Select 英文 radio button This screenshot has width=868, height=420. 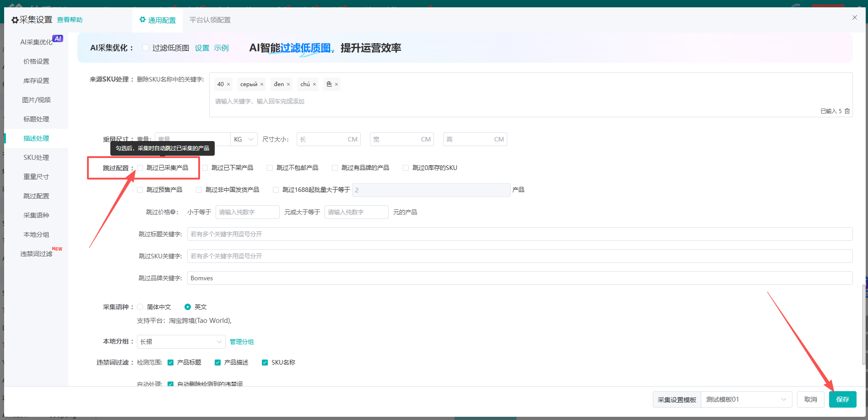(188, 307)
